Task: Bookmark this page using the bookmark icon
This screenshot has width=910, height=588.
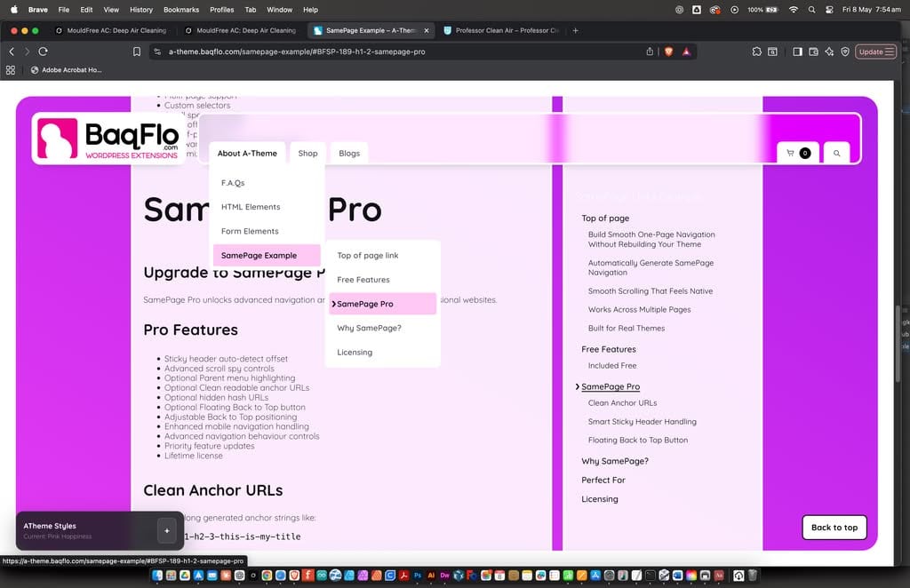Action: (137, 52)
